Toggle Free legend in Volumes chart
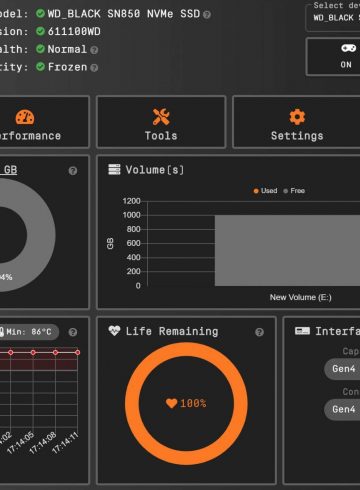The image size is (360, 490). 294,191
